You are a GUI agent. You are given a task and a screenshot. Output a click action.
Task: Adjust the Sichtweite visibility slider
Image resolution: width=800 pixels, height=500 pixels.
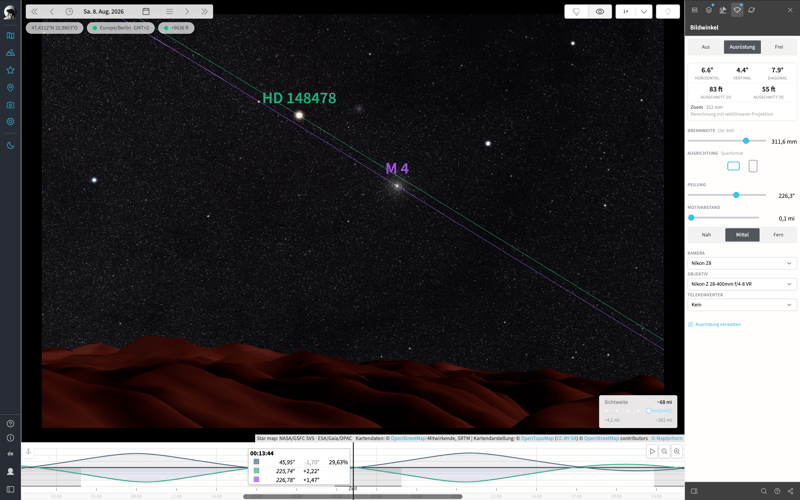(x=638, y=411)
